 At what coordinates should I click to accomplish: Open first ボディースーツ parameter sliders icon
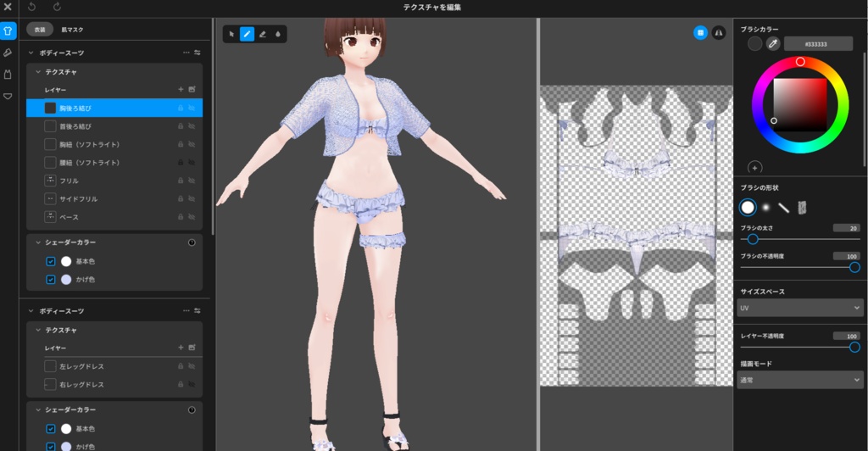pyautogui.click(x=197, y=53)
